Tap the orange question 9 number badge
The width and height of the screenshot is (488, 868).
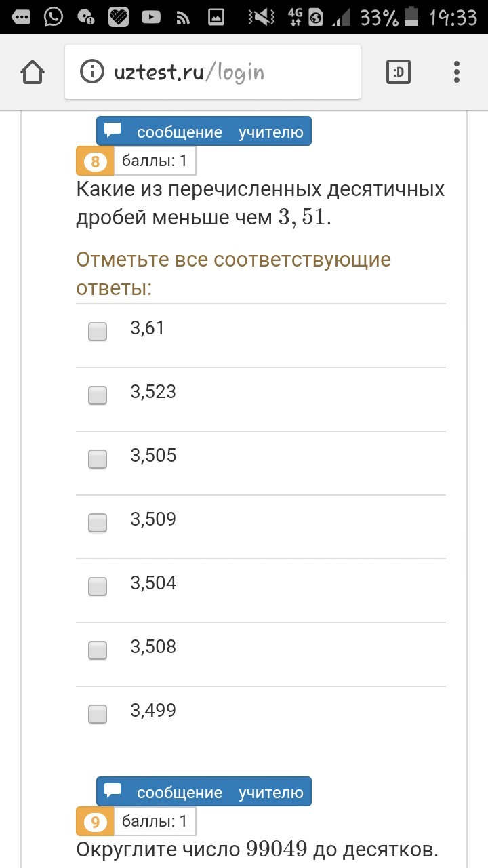coord(95,823)
